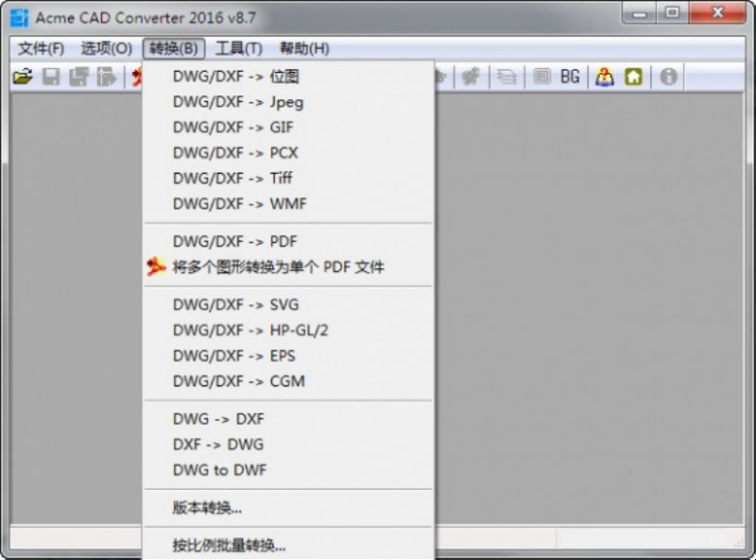The width and height of the screenshot is (756, 560).
Task: Choose DWG/DXF -> PCX conversion
Action: [x=288, y=153]
